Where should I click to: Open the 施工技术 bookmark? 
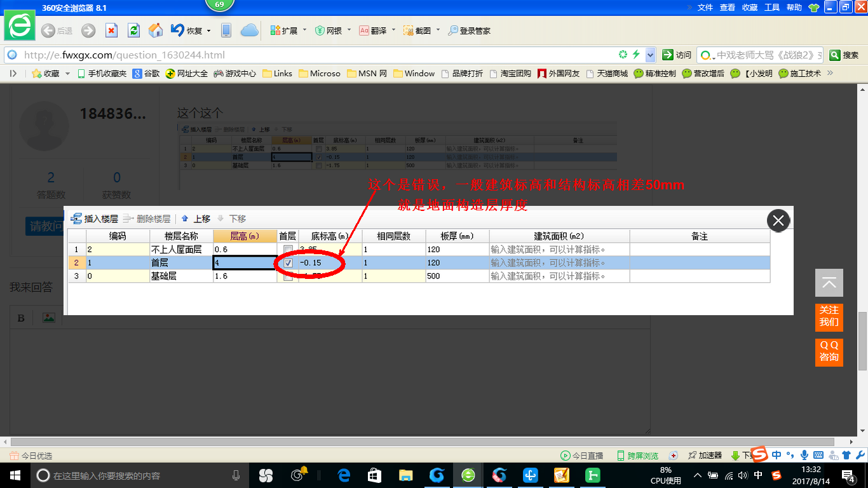click(799, 74)
